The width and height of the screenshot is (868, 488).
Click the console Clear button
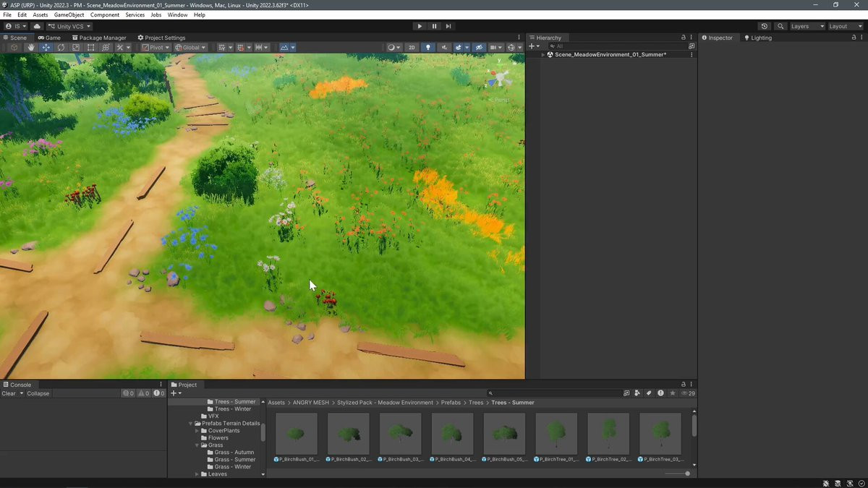click(x=9, y=393)
